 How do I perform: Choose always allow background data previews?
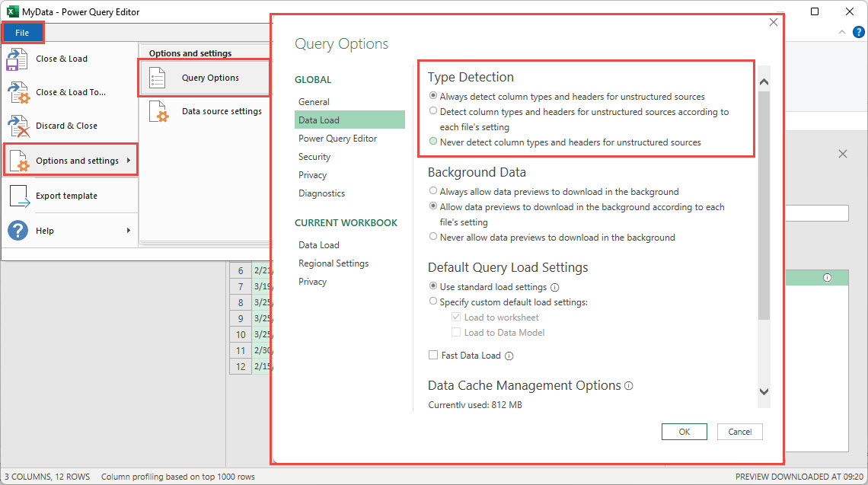click(433, 191)
